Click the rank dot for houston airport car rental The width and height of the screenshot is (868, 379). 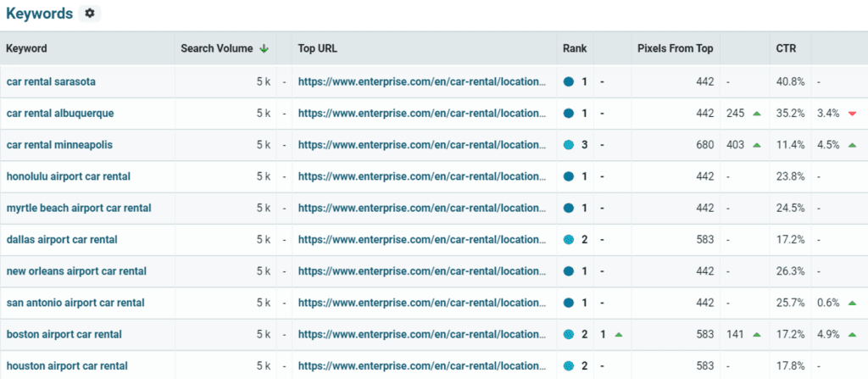569,366
